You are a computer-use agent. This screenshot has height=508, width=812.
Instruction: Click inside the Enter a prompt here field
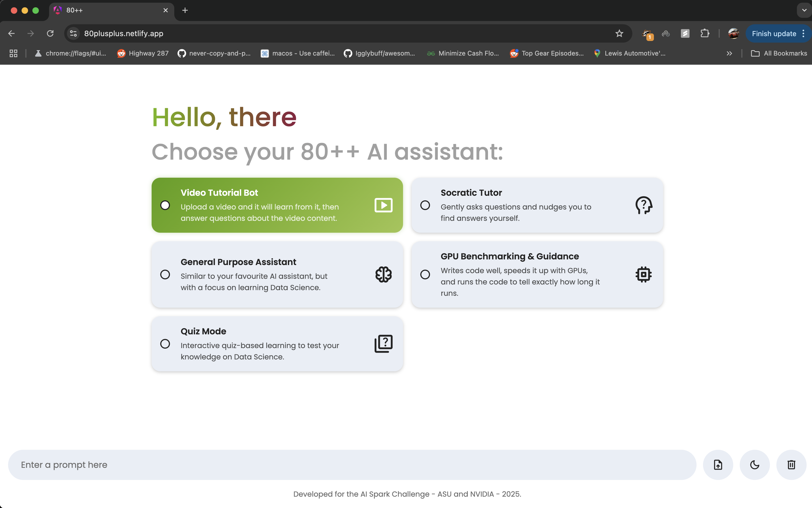point(202,465)
